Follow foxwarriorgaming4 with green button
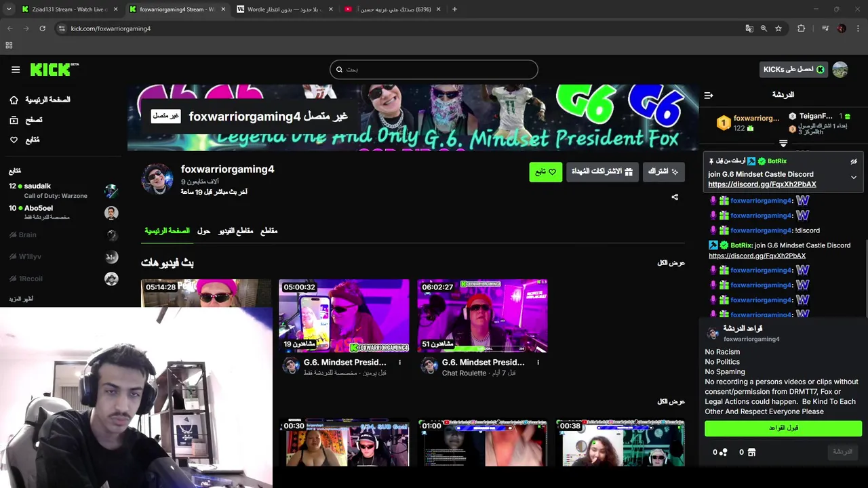The height and width of the screenshot is (488, 868). [545, 171]
